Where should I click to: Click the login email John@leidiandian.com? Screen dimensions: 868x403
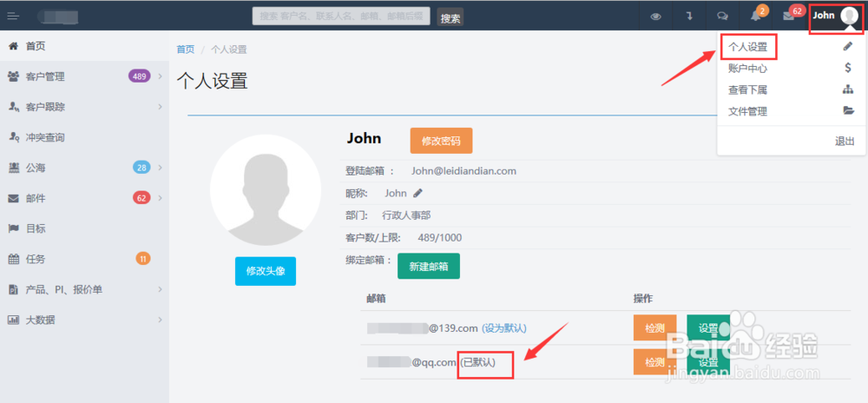coord(464,171)
